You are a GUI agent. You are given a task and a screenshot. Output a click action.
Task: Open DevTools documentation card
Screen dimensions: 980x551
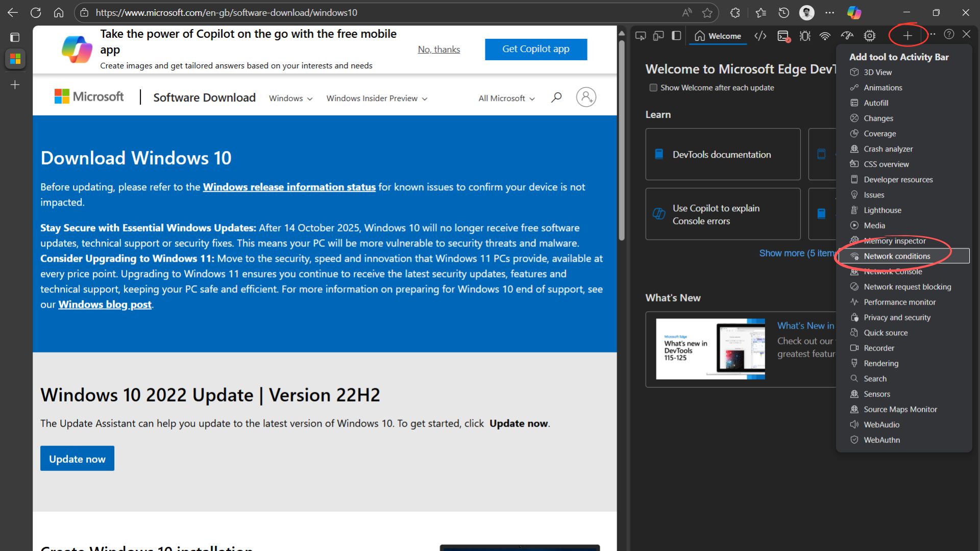click(723, 154)
